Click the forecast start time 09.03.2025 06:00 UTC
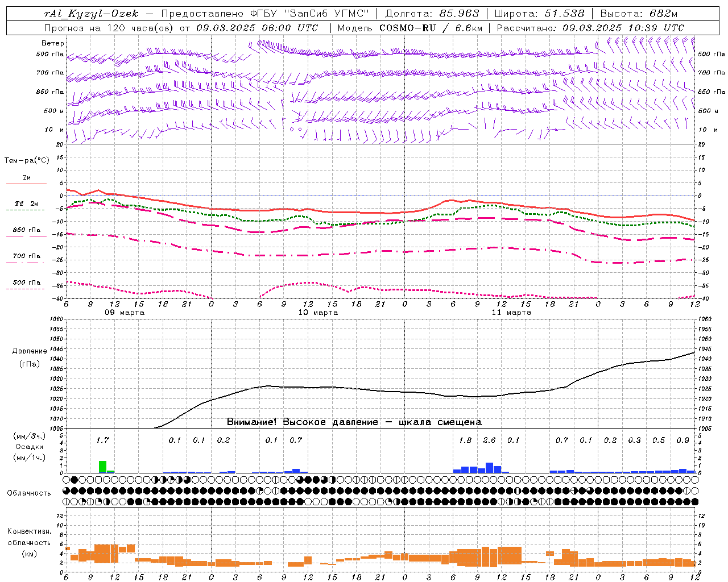This screenshot has height=582, width=728. click(x=257, y=28)
